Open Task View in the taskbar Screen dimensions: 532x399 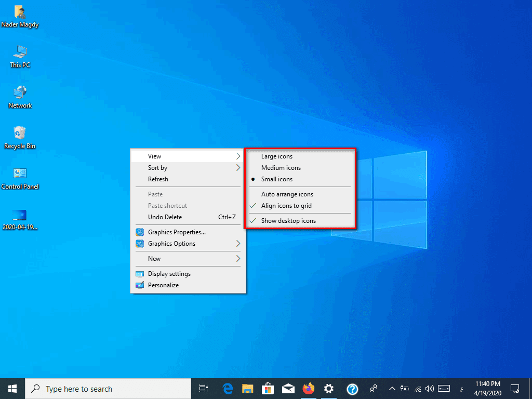pyautogui.click(x=204, y=389)
